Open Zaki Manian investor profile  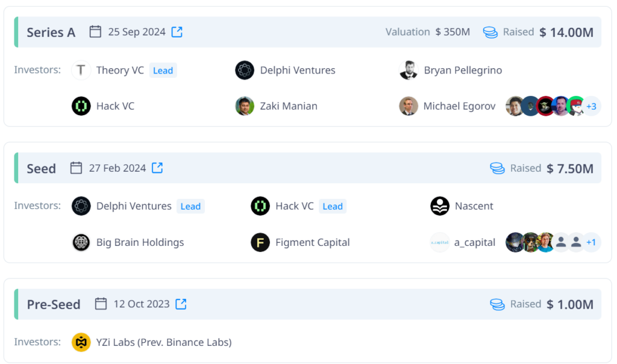pos(289,106)
